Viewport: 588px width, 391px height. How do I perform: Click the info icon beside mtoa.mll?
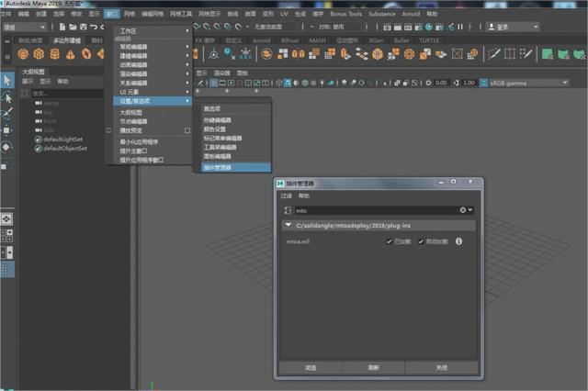tap(458, 241)
